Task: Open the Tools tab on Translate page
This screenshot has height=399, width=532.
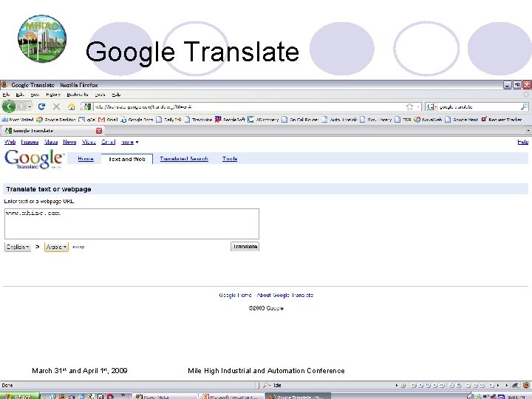Action: tap(230, 159)
